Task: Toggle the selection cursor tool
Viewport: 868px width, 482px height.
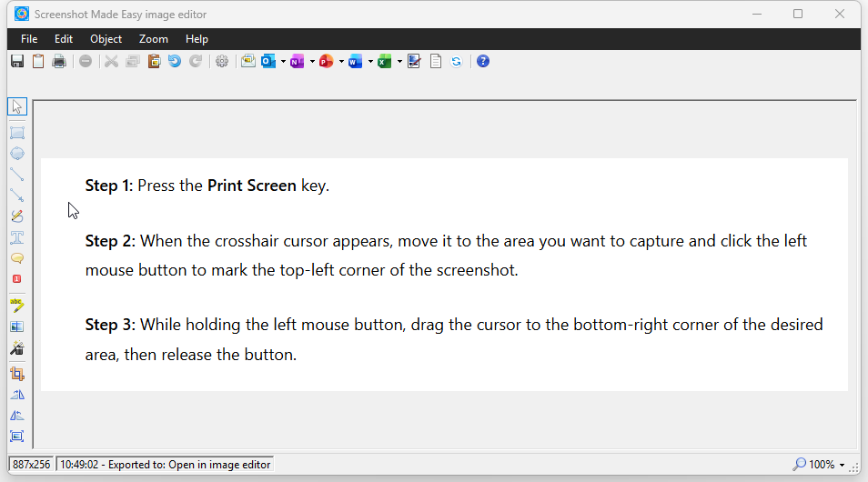Action: click(16, 107)
